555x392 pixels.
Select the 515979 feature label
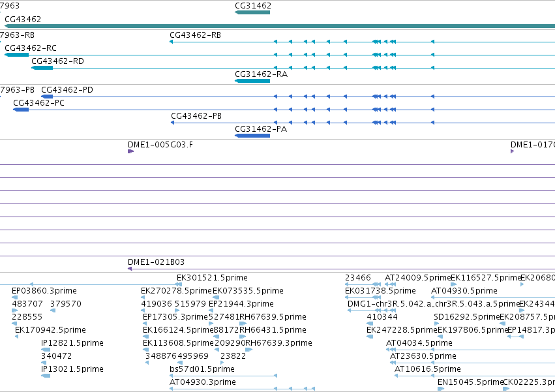tap(190, 304)
